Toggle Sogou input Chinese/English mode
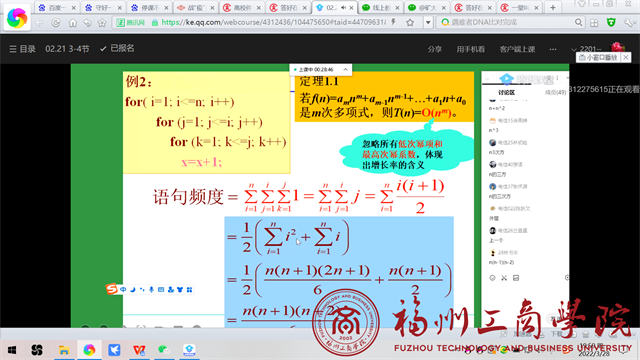Viewport: 640px width, 360px height. (123, 289)
